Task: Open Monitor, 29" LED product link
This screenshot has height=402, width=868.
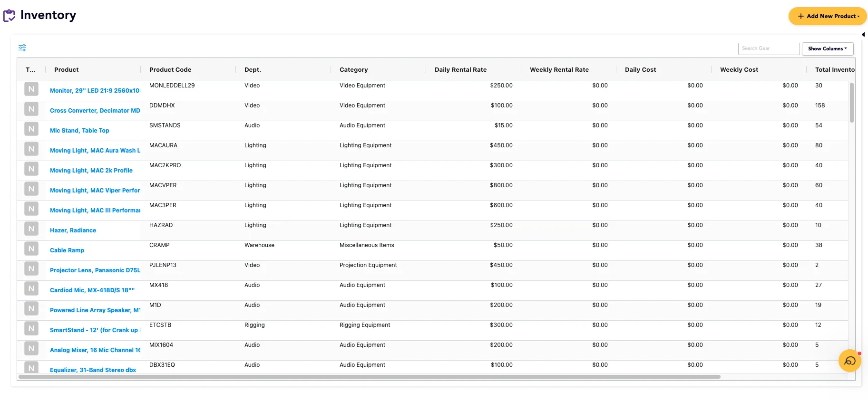Action: coord(95,90)
